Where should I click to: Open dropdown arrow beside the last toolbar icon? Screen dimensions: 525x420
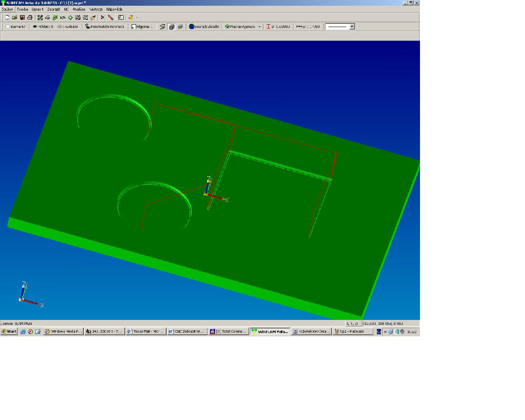coord(137,17)
